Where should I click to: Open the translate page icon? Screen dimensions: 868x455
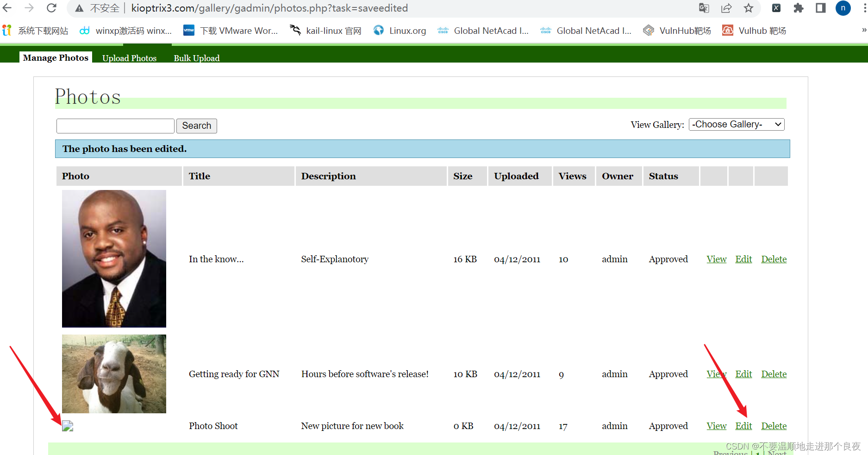point(704,8)
